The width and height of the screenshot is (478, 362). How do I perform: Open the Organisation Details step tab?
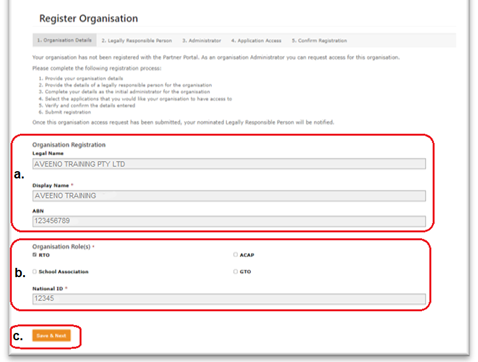pos(64,40)
